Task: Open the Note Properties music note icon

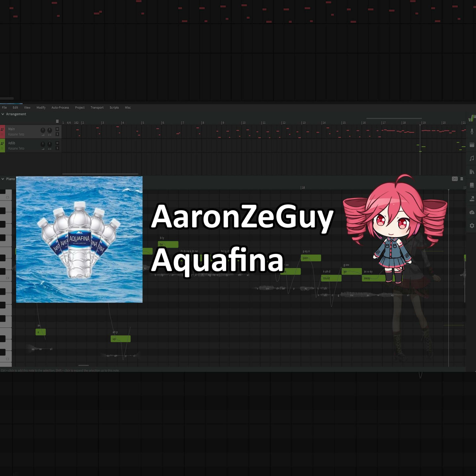Action: [472, 158]
